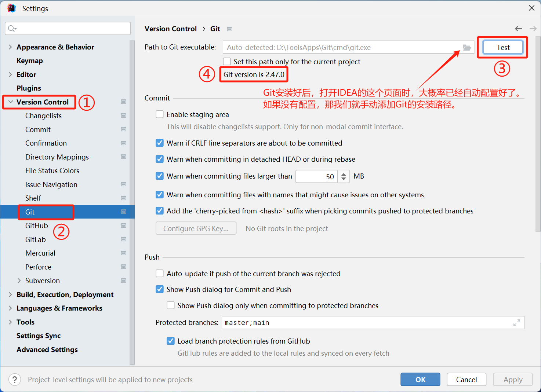Click the Path to Git executable field
The width and height of the screenshot is (541, 392).
348,47
